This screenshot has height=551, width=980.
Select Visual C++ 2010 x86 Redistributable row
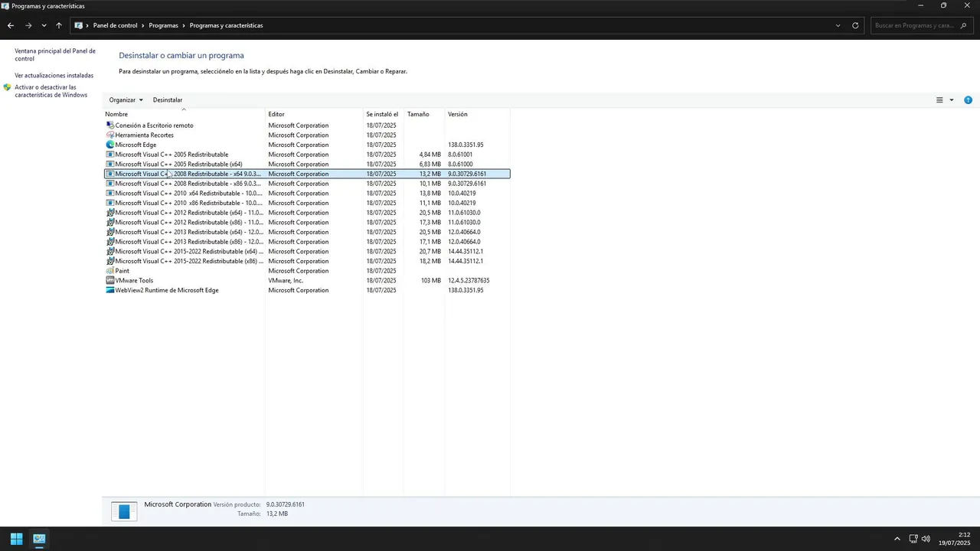point(307,203)
